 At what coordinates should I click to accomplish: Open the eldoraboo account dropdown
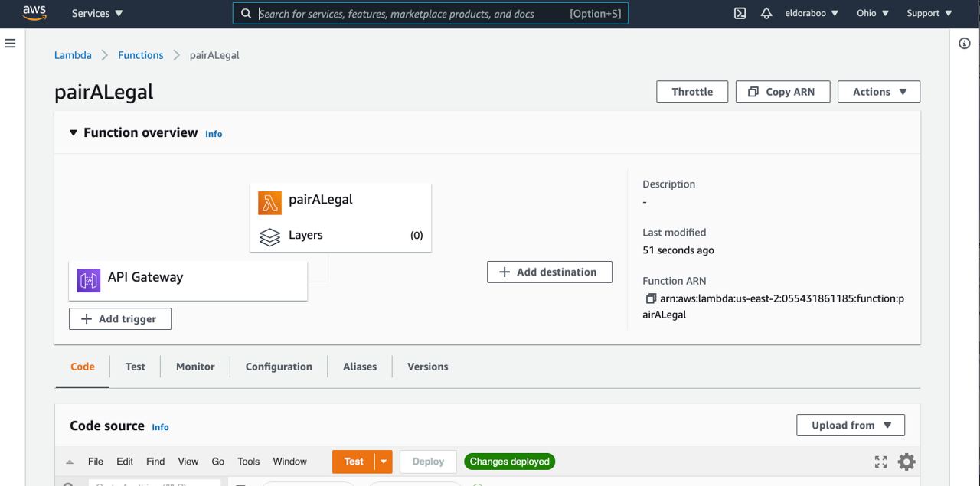[812, 13]
